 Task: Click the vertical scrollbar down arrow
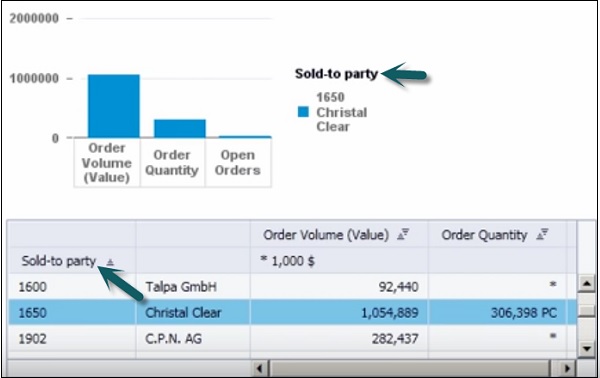pyautogui.click(x=586, y=348)
